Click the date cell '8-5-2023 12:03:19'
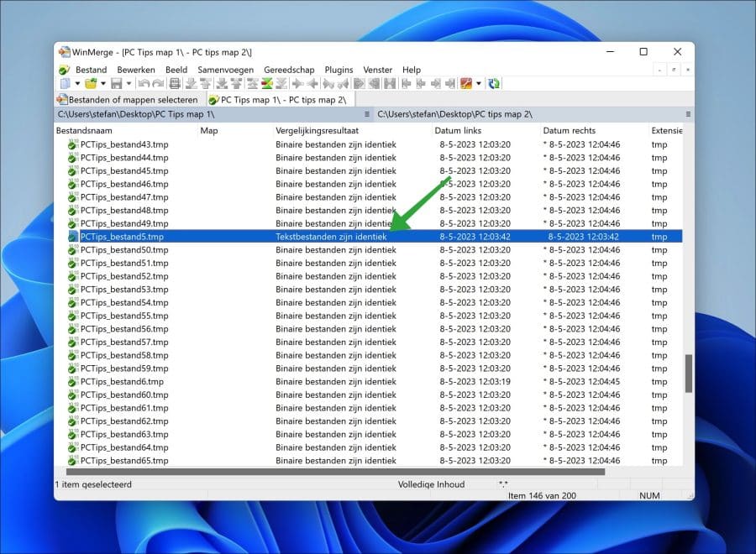756x554 pixels. 475,382
